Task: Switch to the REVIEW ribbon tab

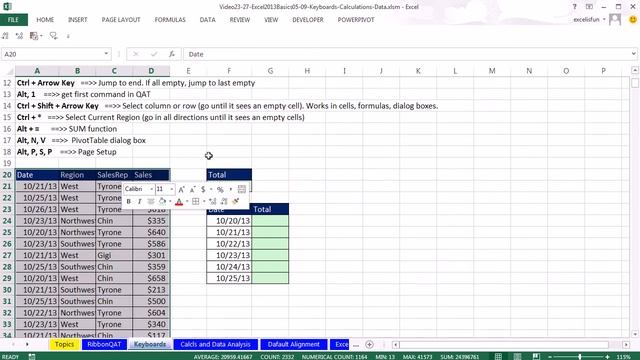Action: 240,20
